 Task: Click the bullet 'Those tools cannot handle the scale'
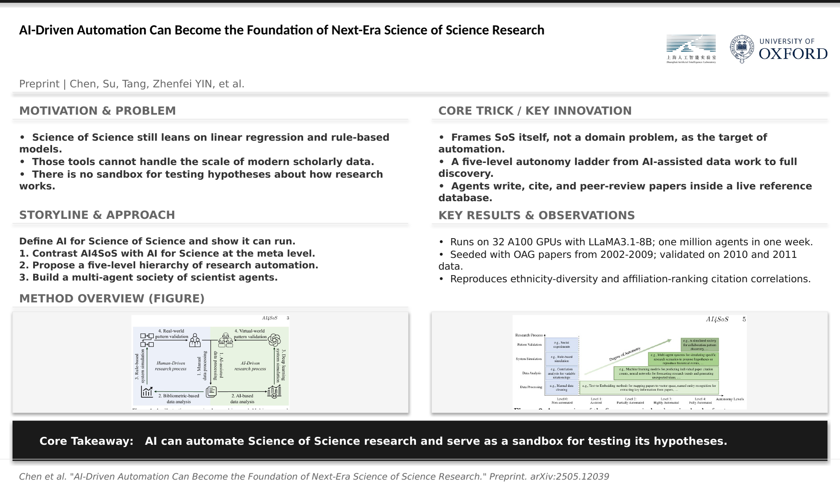click(x=197, y=162)
